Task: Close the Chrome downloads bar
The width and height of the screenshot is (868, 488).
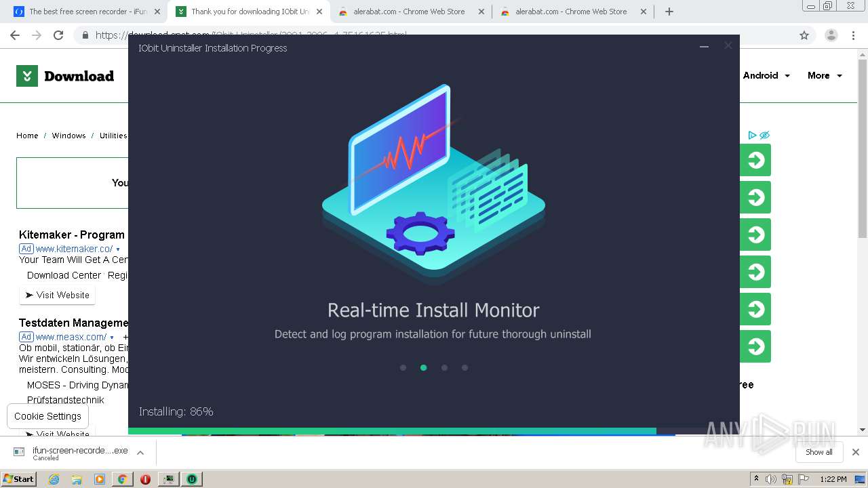Action: [x=856, y=452]
